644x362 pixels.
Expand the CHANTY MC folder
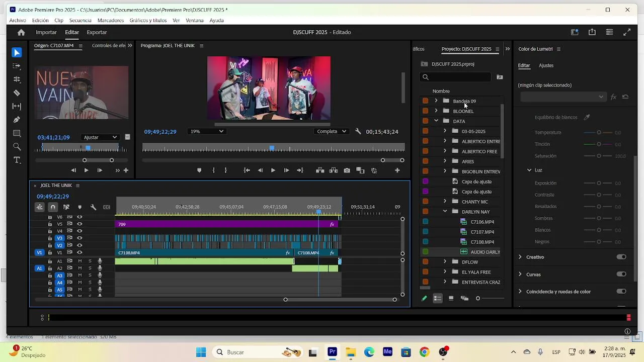click(x=445, y=202)
